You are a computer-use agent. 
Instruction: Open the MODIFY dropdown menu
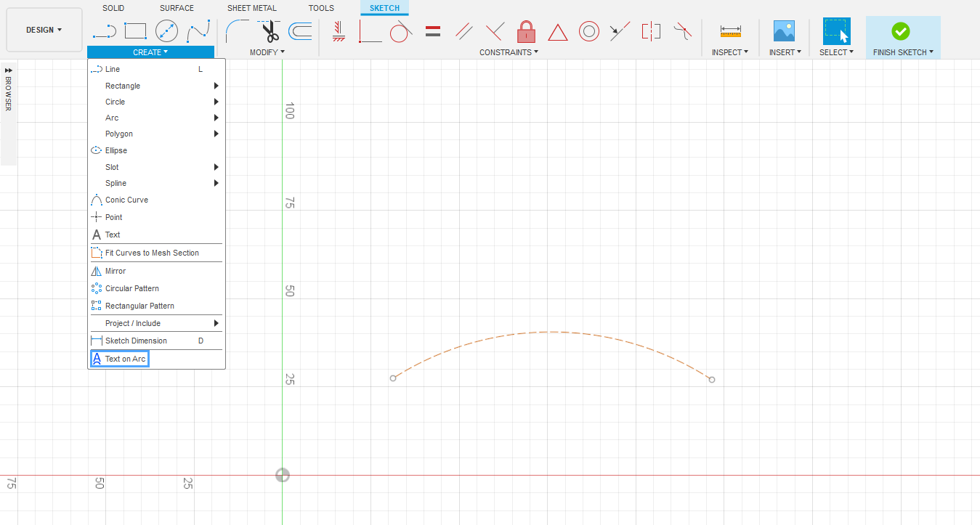pos(267,52)
